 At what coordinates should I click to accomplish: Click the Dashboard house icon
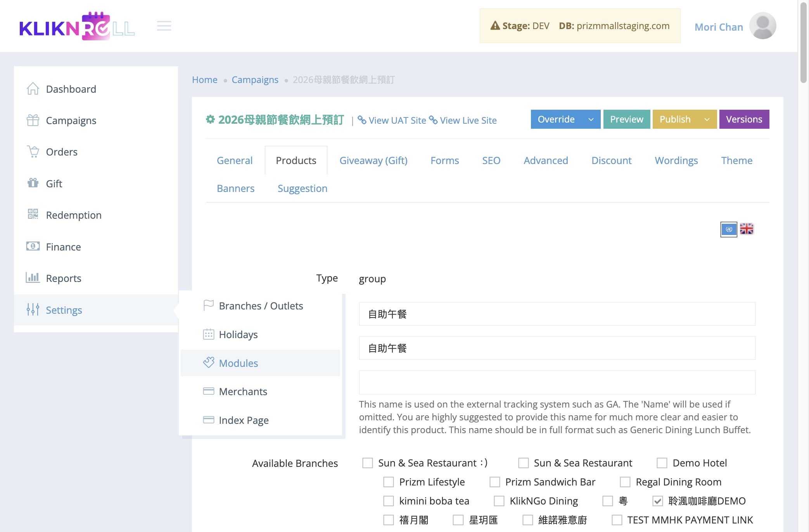(33, 89)
